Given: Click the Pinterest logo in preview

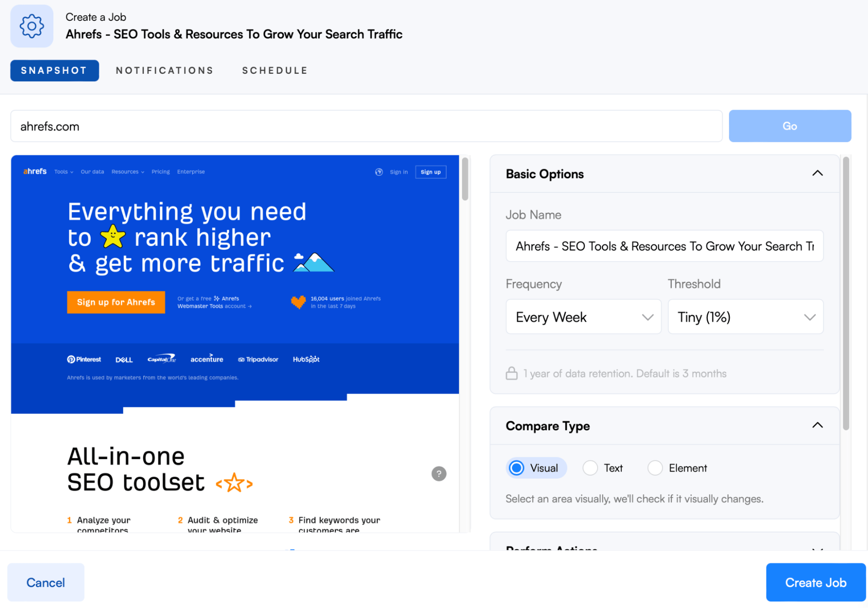Looking at the screenshot, I should (x=84, y=359).
